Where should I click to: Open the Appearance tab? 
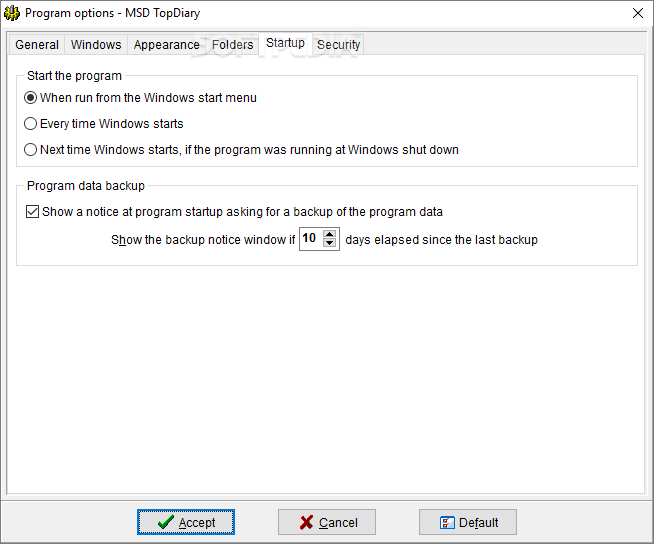pos(166,45)
